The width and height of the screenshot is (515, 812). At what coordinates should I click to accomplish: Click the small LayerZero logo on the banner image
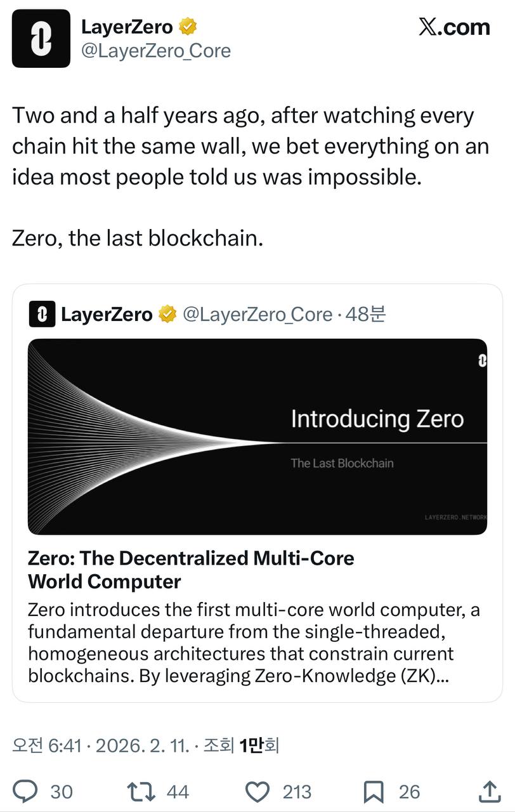tap(481, 360)
